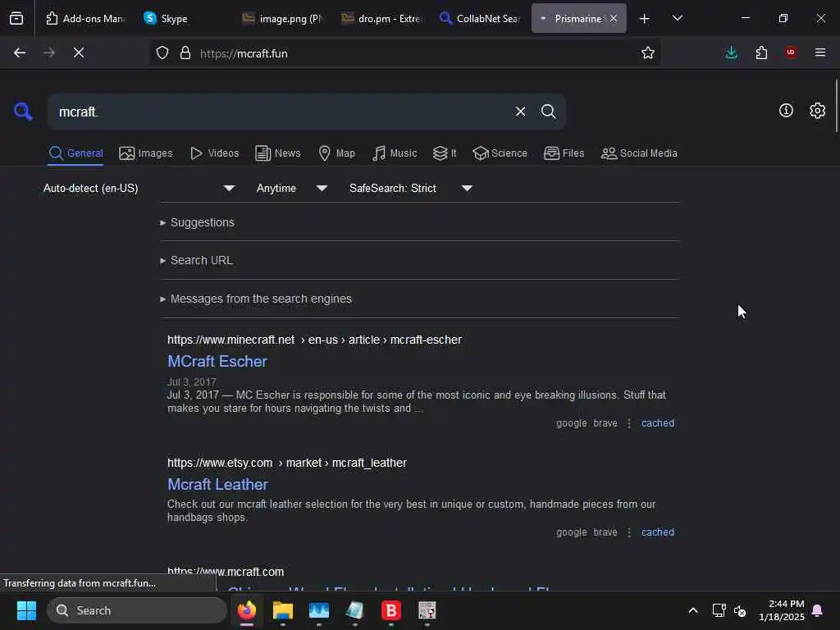Switch to the dro.pm tab

coord(381,19)
